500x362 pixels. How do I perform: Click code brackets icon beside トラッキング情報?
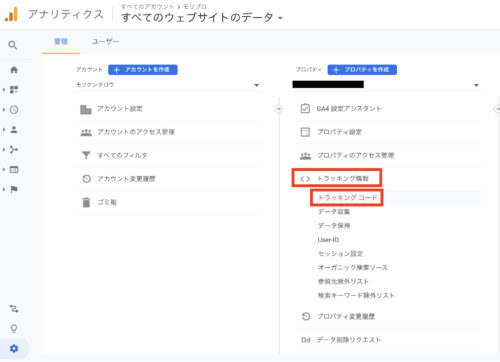[x=305, y=179]
